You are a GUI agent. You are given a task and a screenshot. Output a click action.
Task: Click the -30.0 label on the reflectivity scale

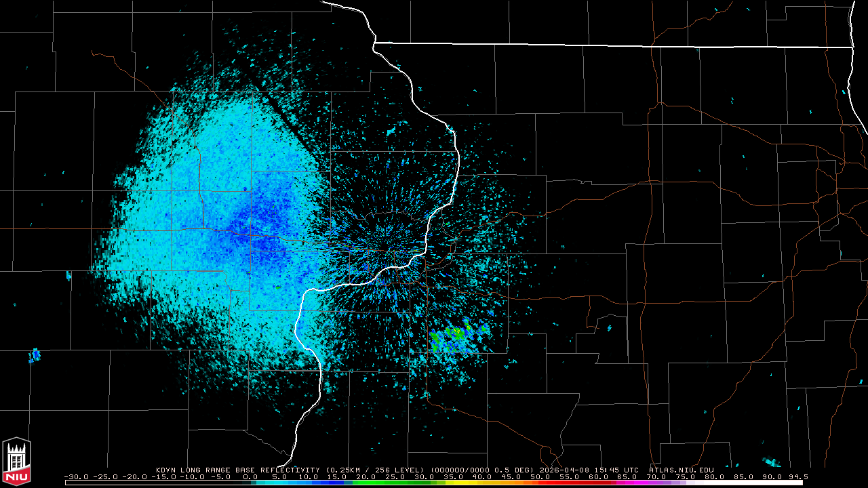[77, 476]
